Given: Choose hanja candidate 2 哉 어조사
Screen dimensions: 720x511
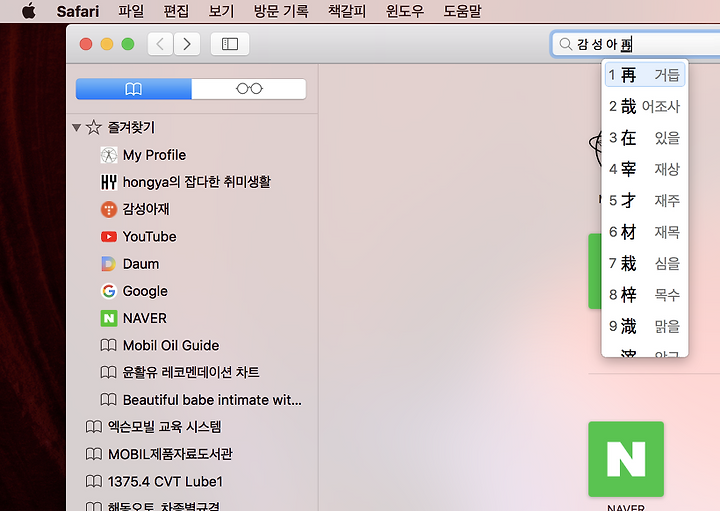Looking at the screenshot, I should 645,107.
